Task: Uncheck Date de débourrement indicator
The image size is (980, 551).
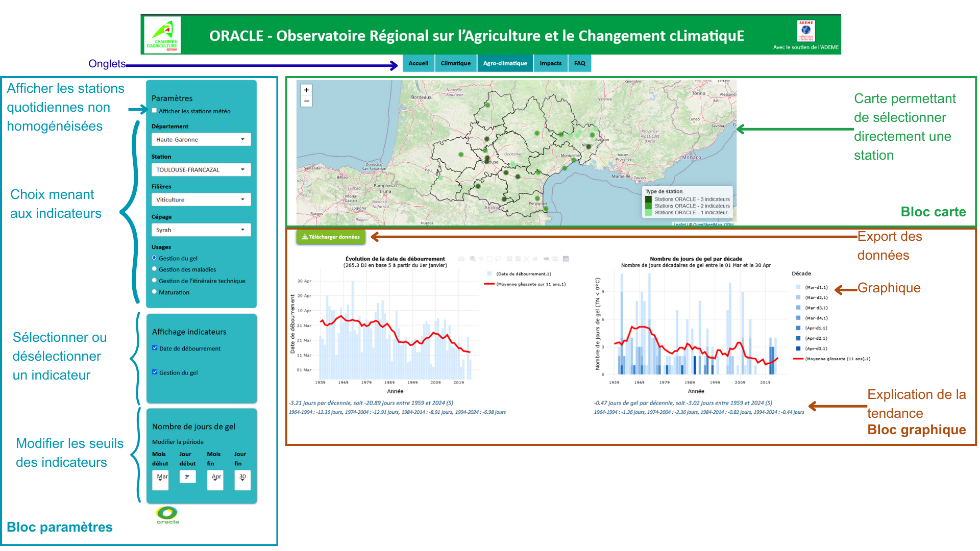Action: tap(155, 348)
